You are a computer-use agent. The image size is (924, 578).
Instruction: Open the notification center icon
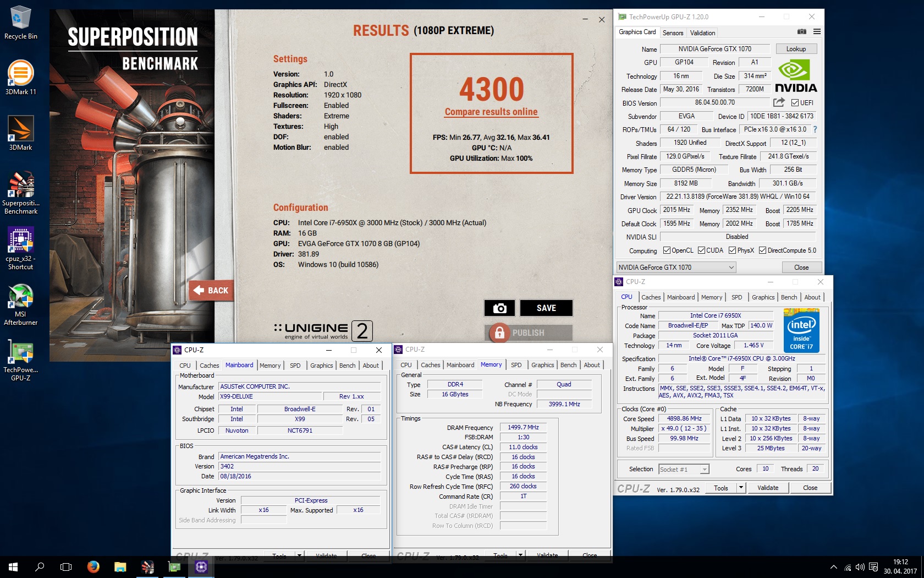point(873,567)
